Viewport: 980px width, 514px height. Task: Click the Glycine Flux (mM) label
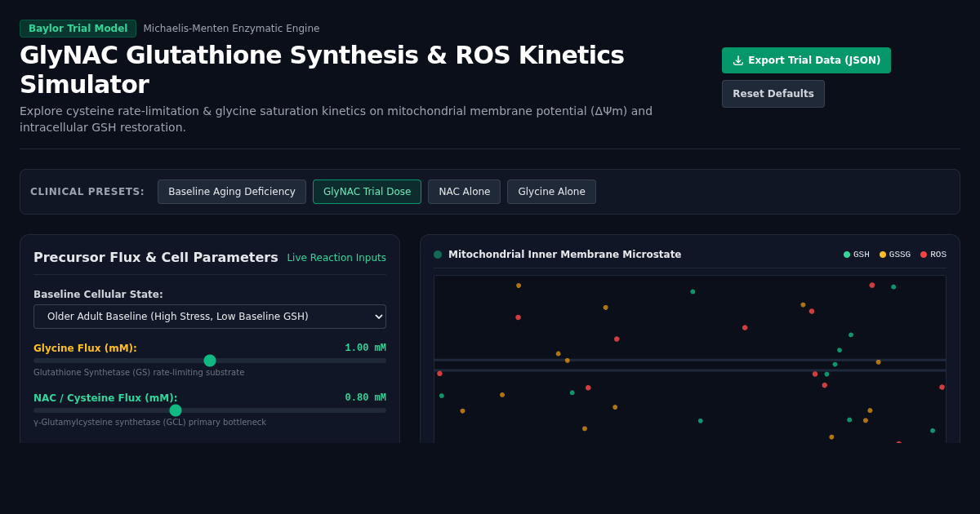tap(85, 348)
